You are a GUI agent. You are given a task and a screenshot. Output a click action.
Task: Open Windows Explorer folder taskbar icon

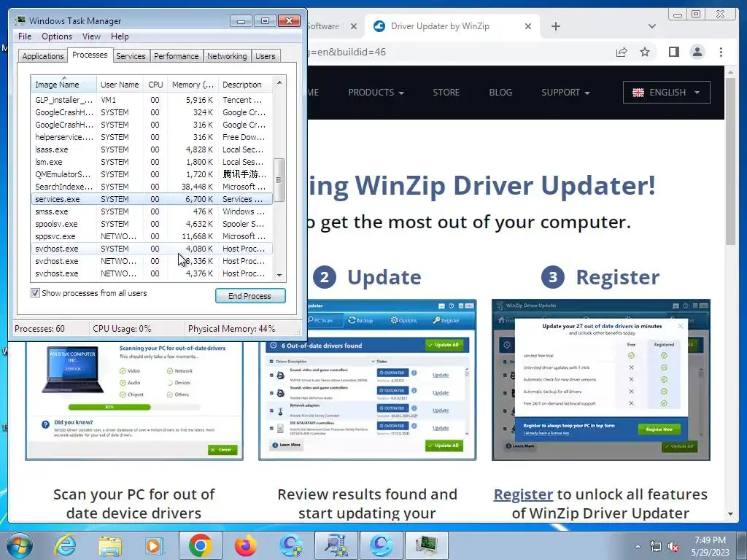pyautogui.click(x=110, y=545)
